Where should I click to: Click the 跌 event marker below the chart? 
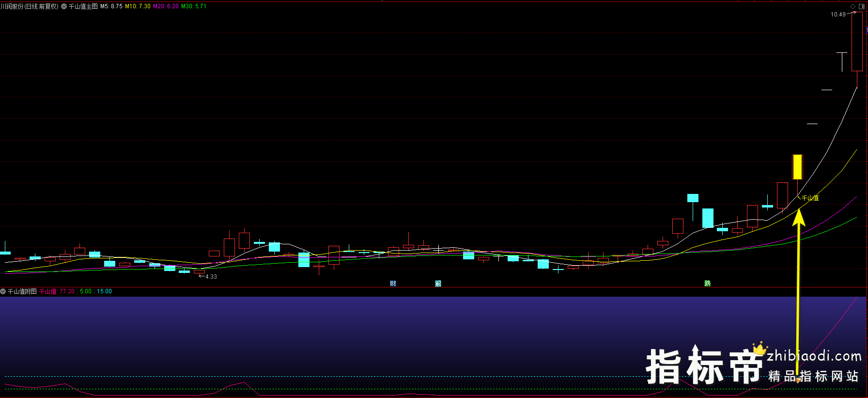708,284
